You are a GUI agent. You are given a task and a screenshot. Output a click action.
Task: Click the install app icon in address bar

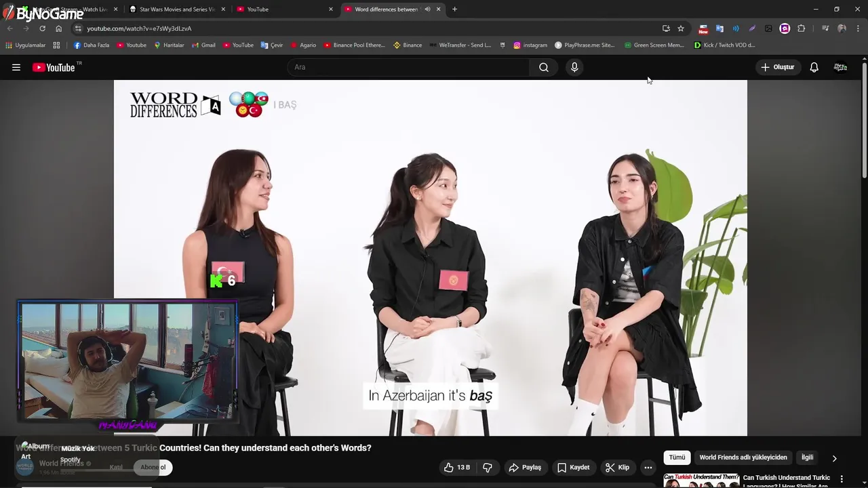[x=666, y=28]
